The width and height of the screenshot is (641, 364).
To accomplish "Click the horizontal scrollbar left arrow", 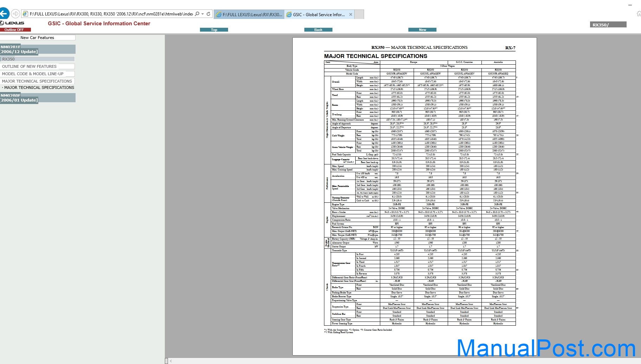I will click(171, 361).
